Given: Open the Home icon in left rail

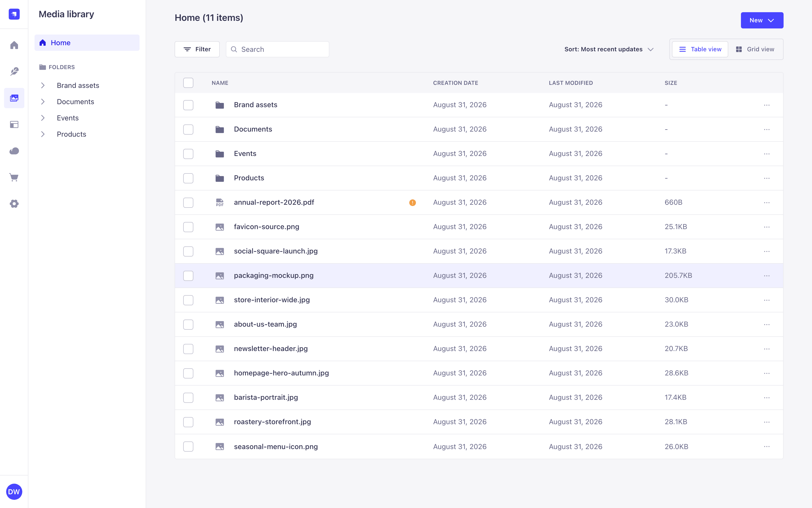Looking at the screenshot, I should (x=14, y=45).
